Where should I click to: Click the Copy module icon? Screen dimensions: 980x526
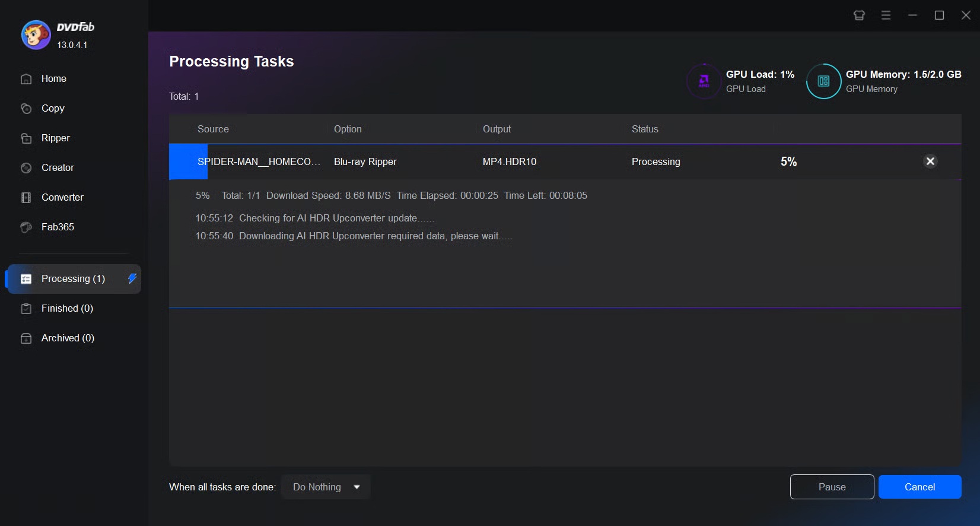coord(26,109)
